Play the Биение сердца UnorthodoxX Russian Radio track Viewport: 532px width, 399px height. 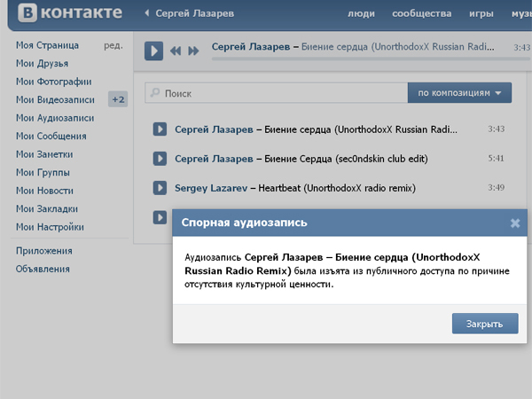160,129
